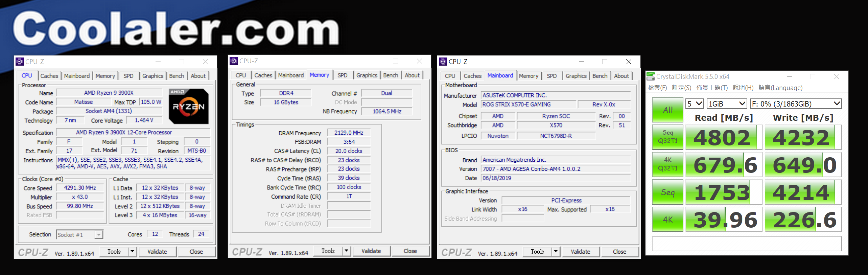Open the Memory tab in the Mainboard CPU-Z window
Image resolution: width=868 pixels, height=275 pixels.
click(x=529, y=76)
